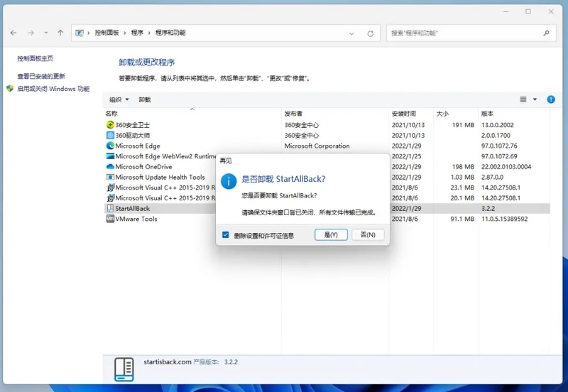This screenshot has width=568, height=392.
Task: Click the Microsoft Update Health Tools icon
Action: pos(110,177)
